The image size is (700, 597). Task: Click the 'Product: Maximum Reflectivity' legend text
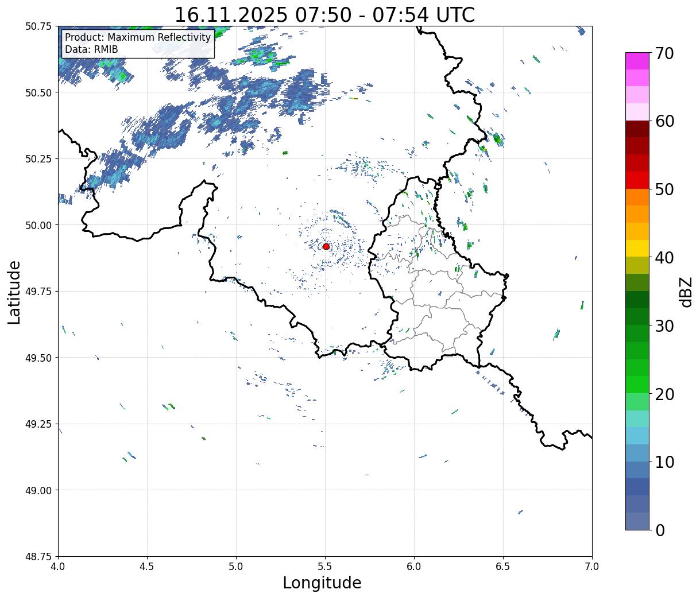(138, 37)
